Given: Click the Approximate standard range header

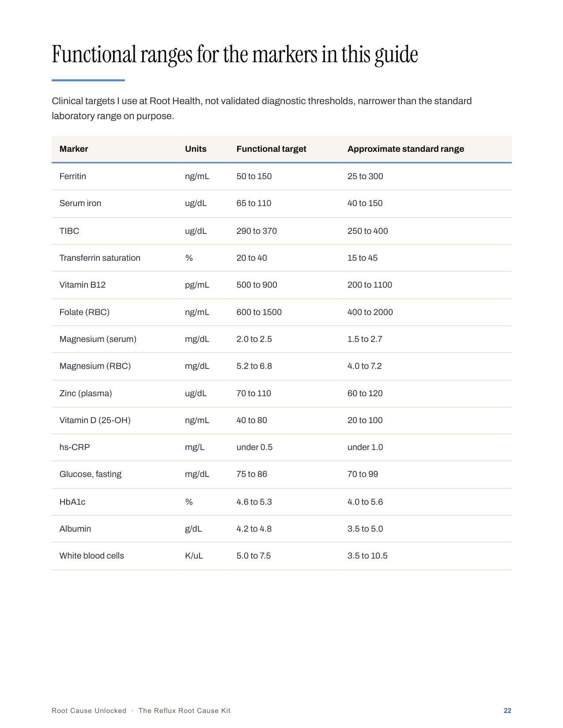Looking at the screenshot, I should coord(405,149).
